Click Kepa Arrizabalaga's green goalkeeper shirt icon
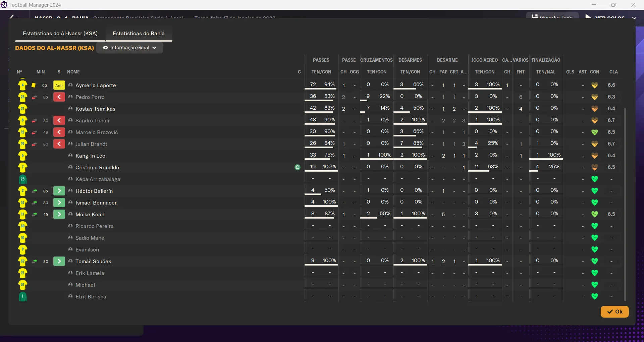 pyautogui.click(x=22, y=179)
